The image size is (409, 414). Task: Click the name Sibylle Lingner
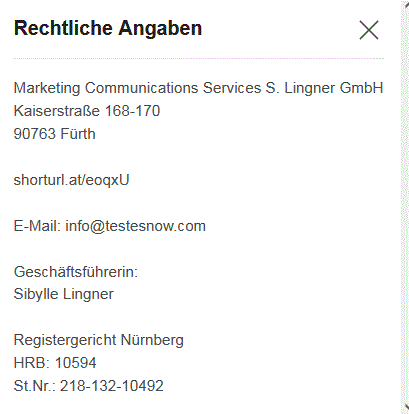(x=64, y=294)
